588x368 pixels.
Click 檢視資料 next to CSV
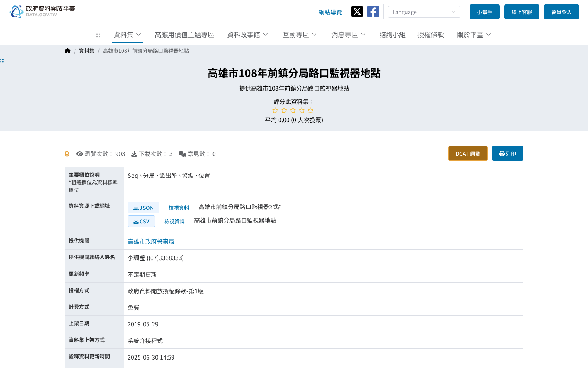[x=175, y=222]
